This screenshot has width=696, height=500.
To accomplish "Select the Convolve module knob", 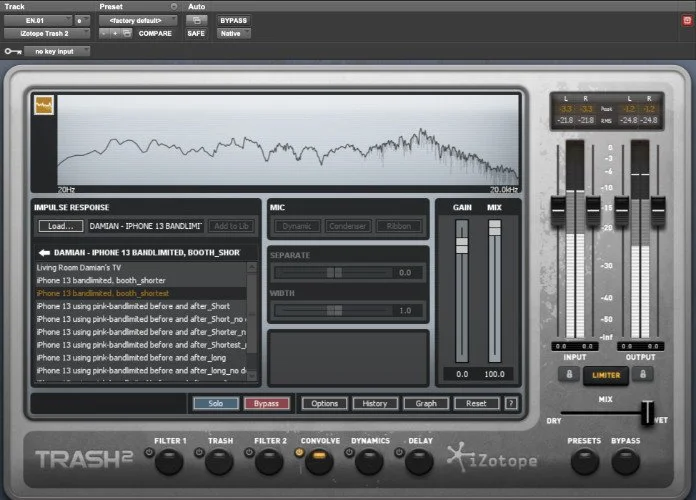I will pos(319,462).
